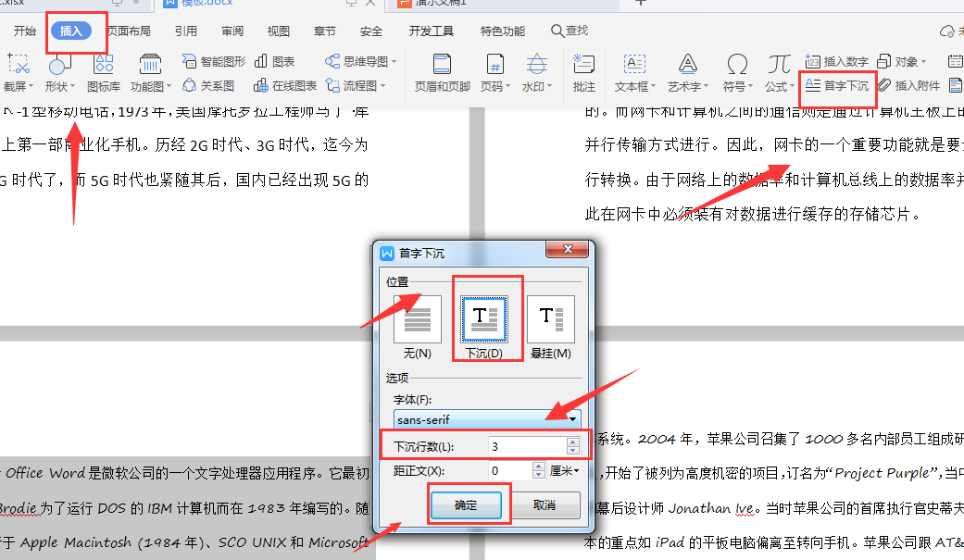Expand the sans-serif font dropdown
The height and width of the screenshot is (560, 964).
(x=573, y=420)
